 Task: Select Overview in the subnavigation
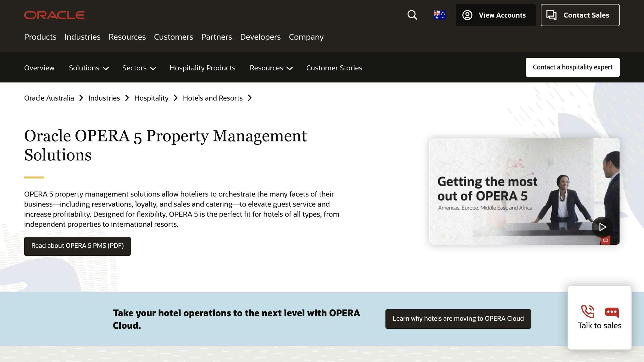tap(39, 68)
